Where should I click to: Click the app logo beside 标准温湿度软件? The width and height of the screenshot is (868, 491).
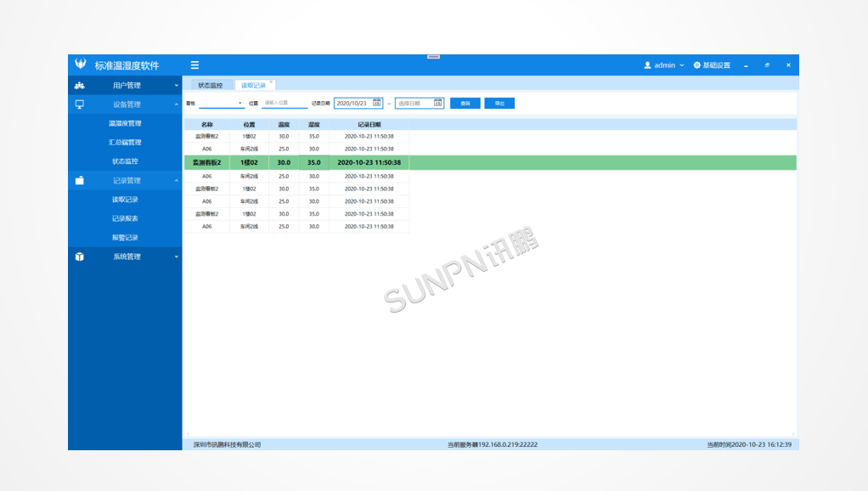[x=81, y=65]
